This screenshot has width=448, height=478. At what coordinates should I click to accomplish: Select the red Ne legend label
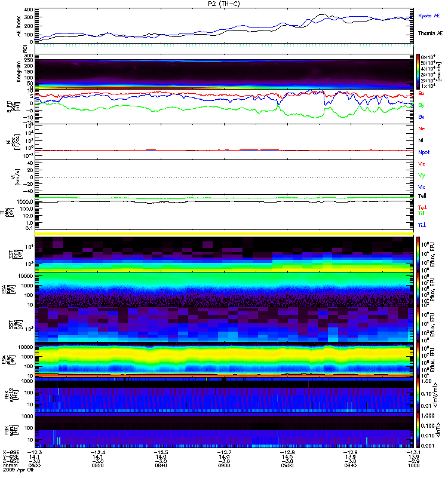[x=422, y=128]
